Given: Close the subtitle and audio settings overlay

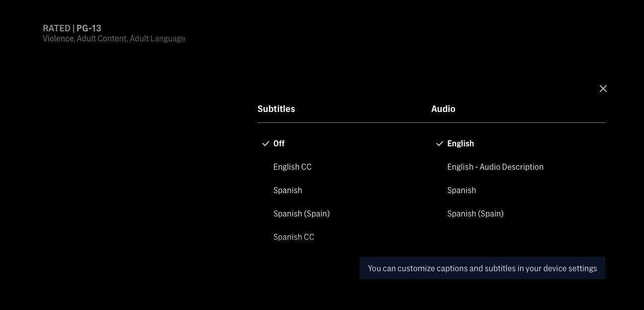Looking at the screenshot, I should (603, 89).
